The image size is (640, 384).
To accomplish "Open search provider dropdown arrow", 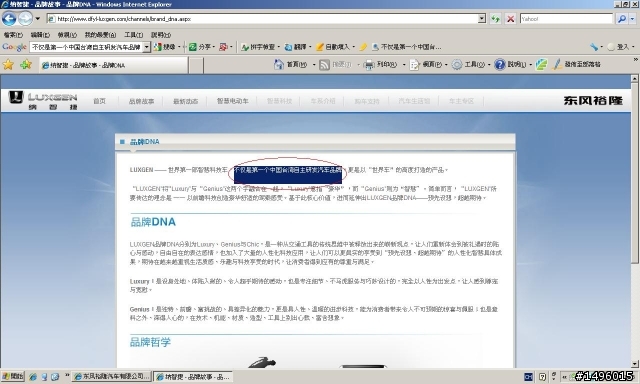I will tap(632, 19).
